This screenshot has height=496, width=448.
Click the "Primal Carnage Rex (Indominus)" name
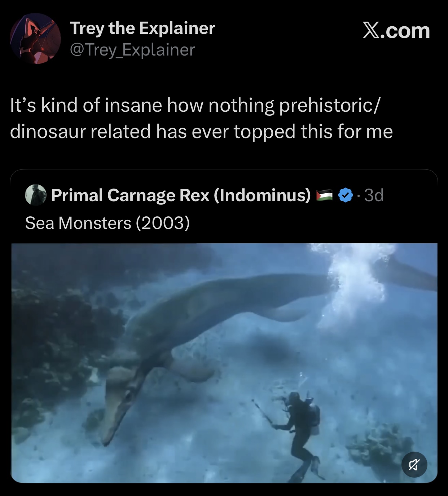181,195
